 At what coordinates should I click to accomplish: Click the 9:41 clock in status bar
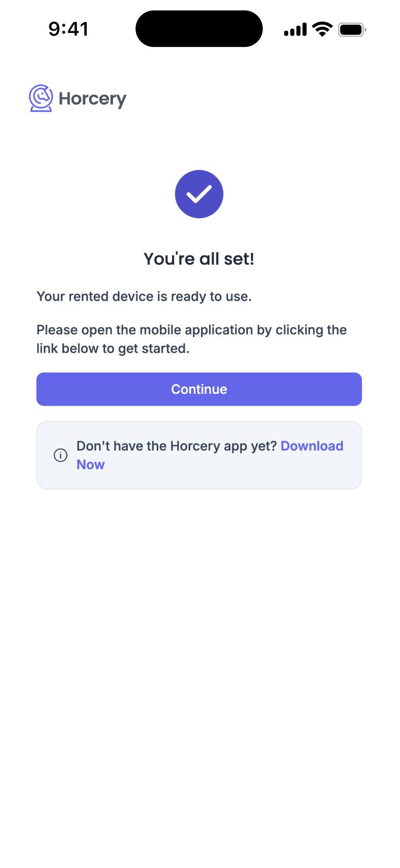tap(69, 29)
